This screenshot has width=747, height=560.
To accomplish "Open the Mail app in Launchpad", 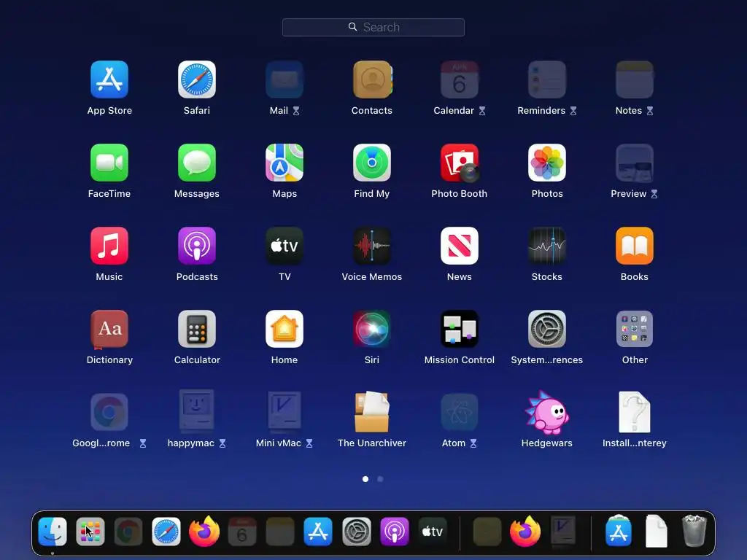I will tap(285, 79).
